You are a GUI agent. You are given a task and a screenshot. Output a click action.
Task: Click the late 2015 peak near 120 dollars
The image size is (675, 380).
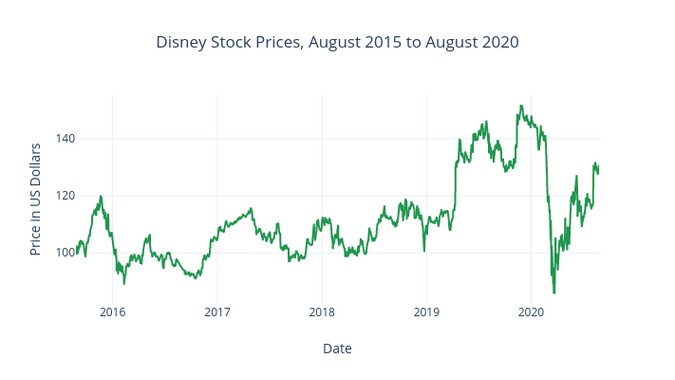point(101,196)
